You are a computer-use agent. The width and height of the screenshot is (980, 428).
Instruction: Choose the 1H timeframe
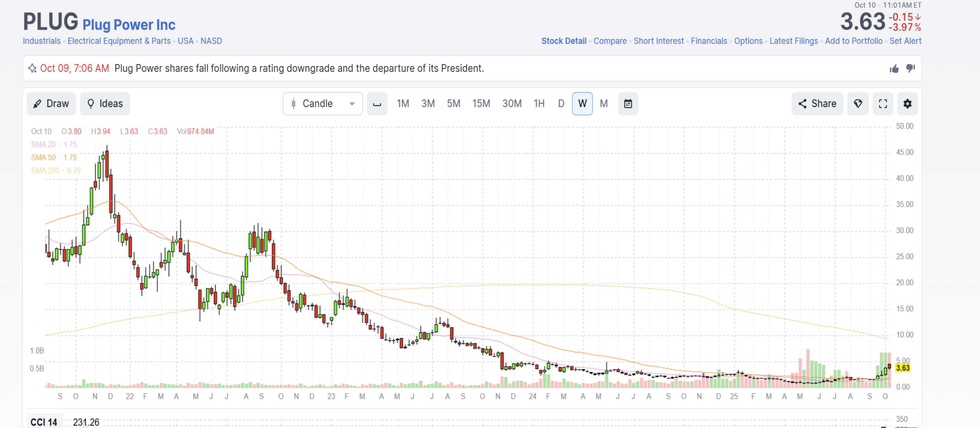pyautogui.click(x=539, y=104)
